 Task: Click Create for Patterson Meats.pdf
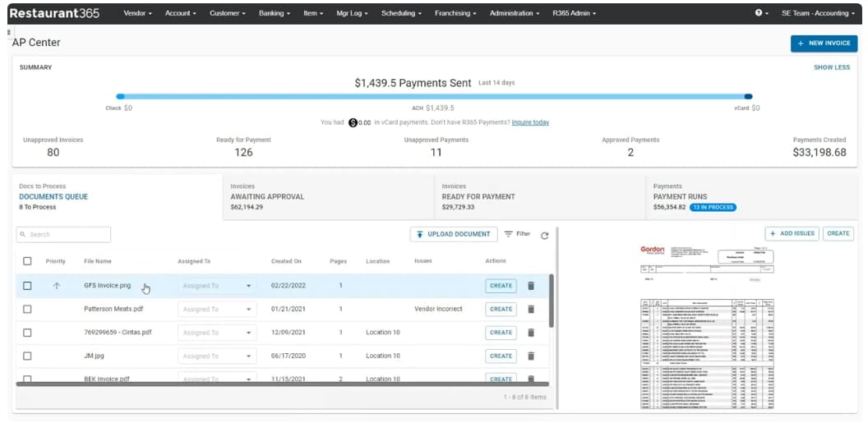point(501,309)
